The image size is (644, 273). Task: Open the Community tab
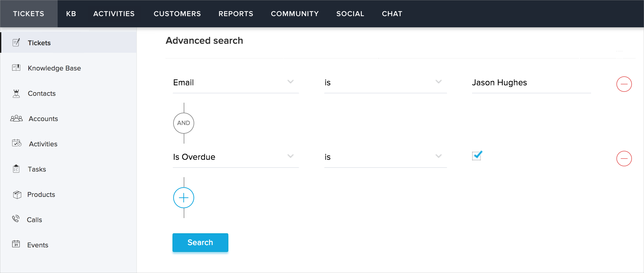(295, 14)
